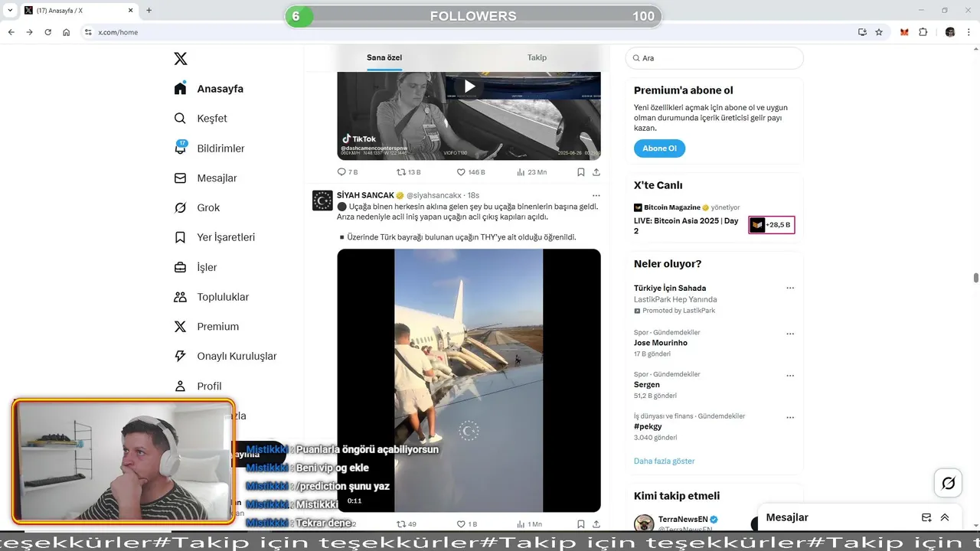Expand the Mesajlar drawer
This screenshot has height=551, width=980.
point(945,517)
